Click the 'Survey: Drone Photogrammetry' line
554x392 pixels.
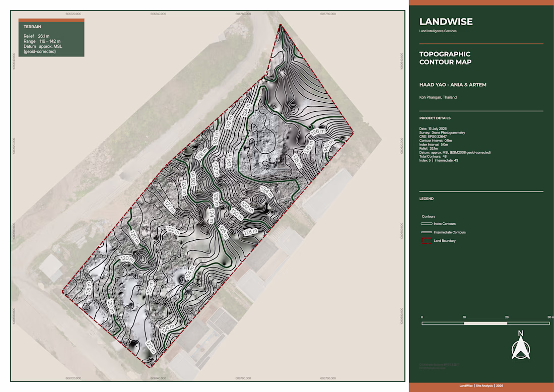click(442, 133)
